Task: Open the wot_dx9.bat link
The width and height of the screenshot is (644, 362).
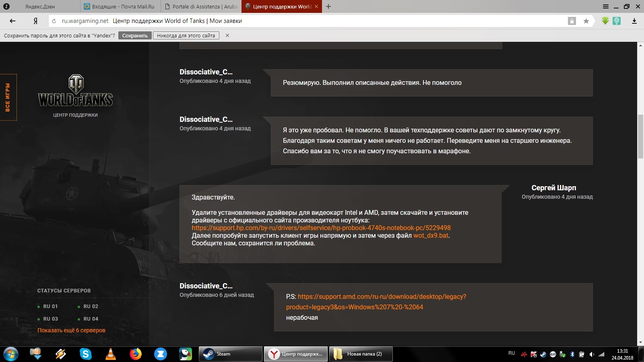Action: 431,235
